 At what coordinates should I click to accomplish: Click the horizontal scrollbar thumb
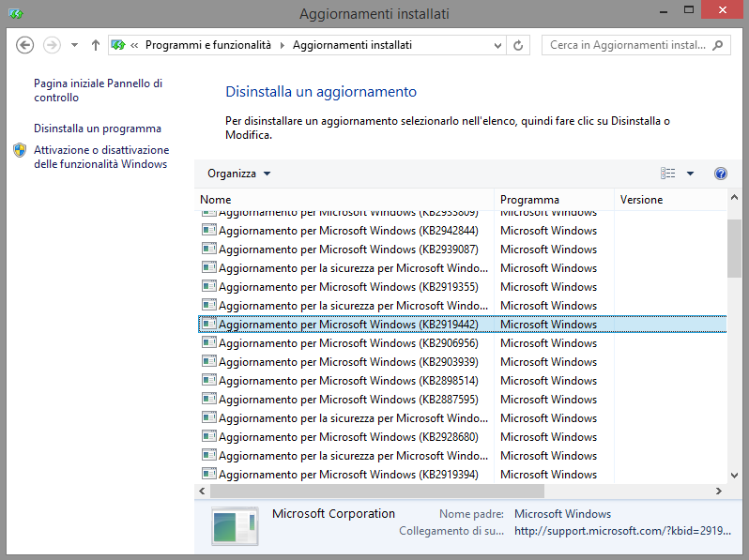click(x=377, y=492)
